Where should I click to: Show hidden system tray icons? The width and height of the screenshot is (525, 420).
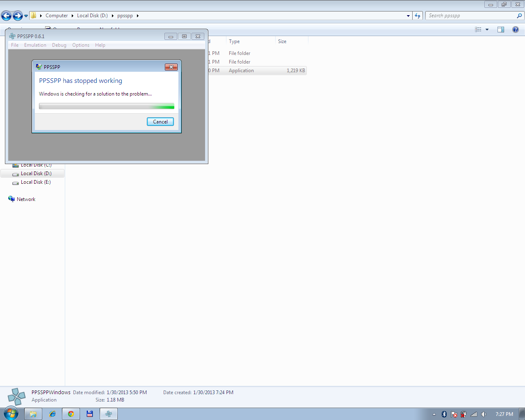click(x=434, y=414)
